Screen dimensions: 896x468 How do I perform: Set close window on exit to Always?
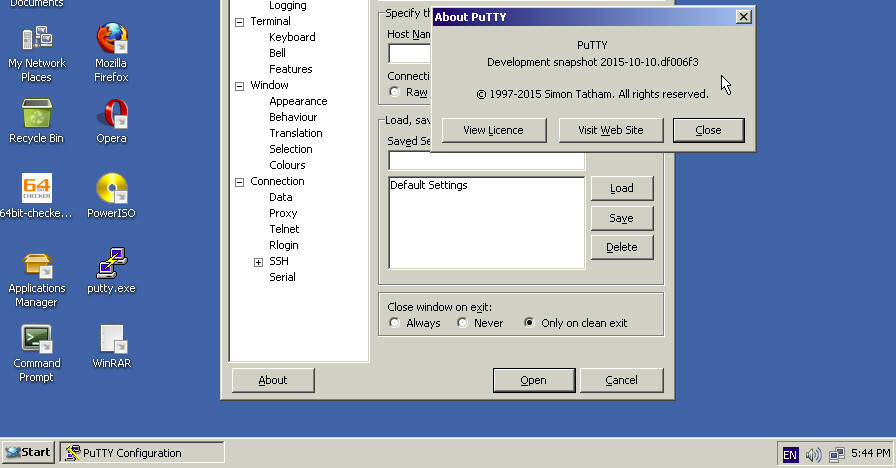click(x=394, y=323)
